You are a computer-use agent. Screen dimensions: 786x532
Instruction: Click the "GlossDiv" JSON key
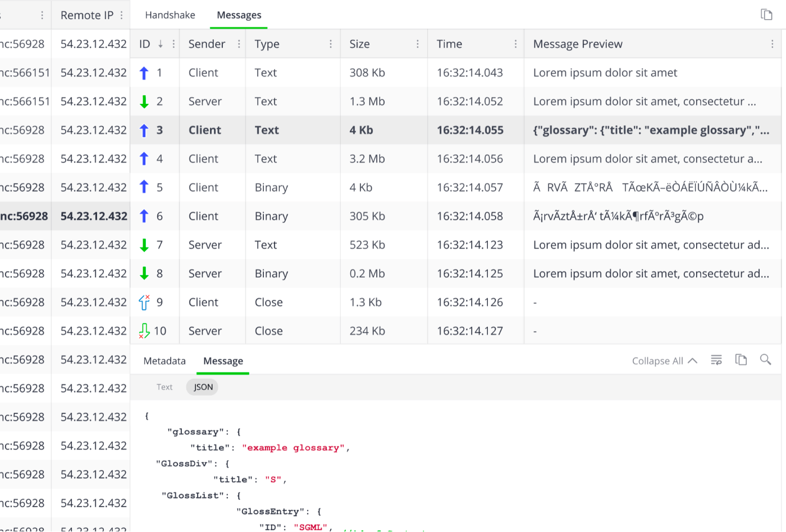click(x=184, y=464)
